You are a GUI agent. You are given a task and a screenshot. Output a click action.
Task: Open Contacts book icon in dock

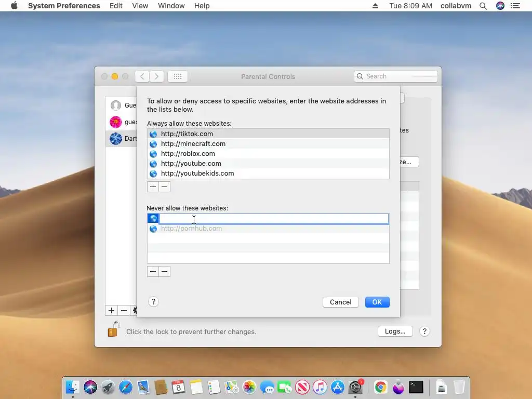[161, 387]
